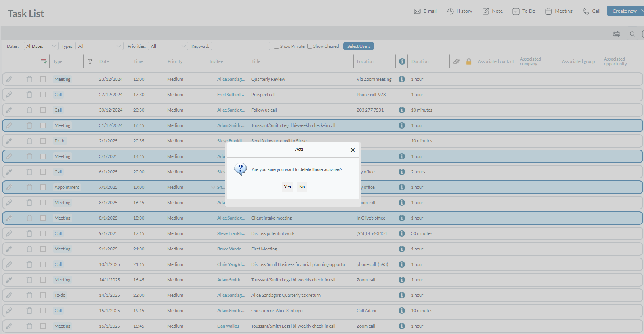Click the Select Users button
644x334 pixels.
(x=359, y=46)
